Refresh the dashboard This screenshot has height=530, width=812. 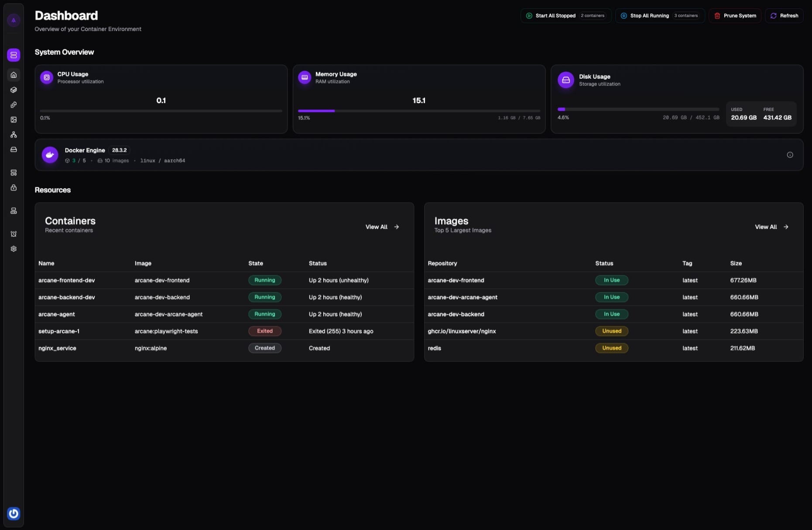[784, 16]
